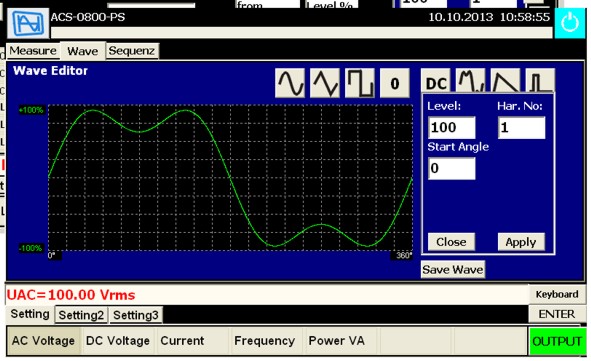Select the sine waveform icon

(290, 83)
